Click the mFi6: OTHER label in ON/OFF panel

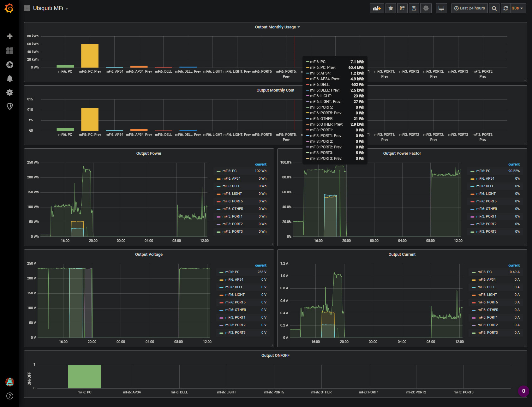321,392
